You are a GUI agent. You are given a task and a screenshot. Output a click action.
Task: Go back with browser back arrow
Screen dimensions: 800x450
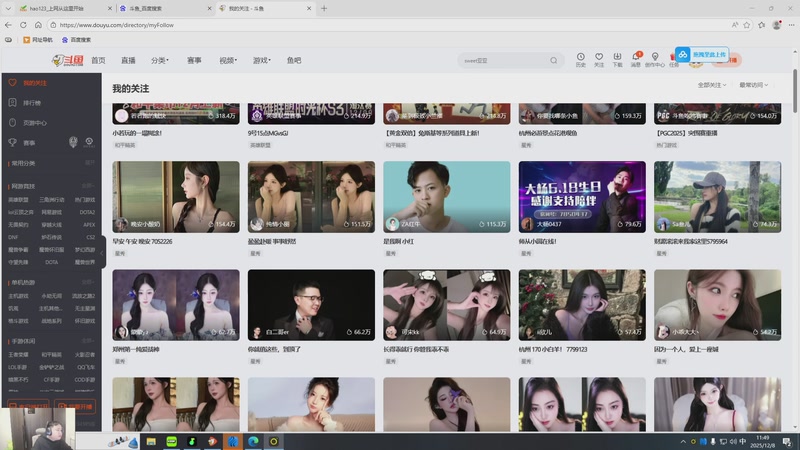[x=8, y=24]
